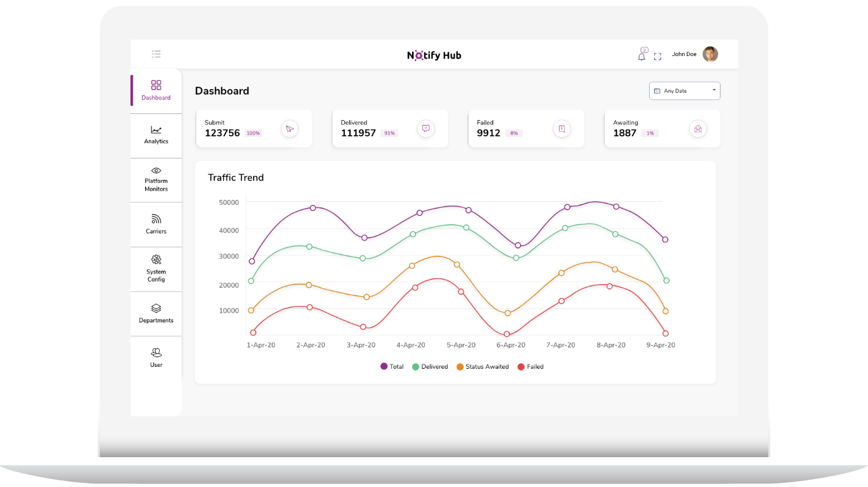868x487 pixels.
Task: Click the Notify Hub logo
Action: [434, 55]
